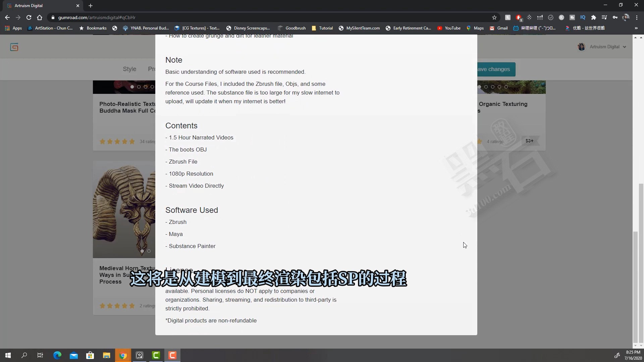
Task: Open the TubeBuddy 'tb' extension
Action: (x=572, y=17)
